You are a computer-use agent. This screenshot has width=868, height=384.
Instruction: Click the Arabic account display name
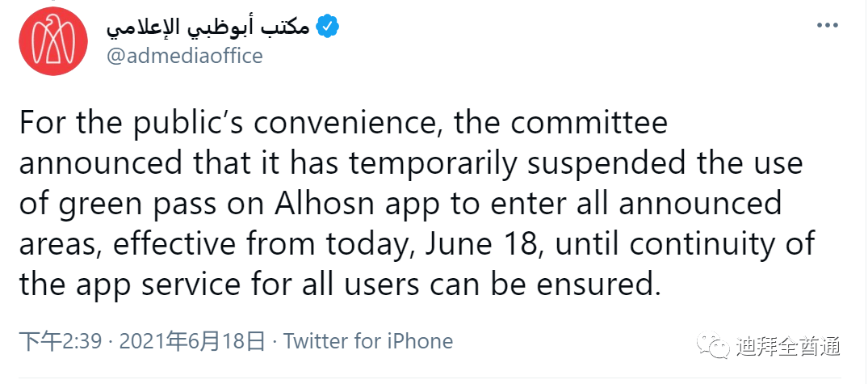coord(207,27)
